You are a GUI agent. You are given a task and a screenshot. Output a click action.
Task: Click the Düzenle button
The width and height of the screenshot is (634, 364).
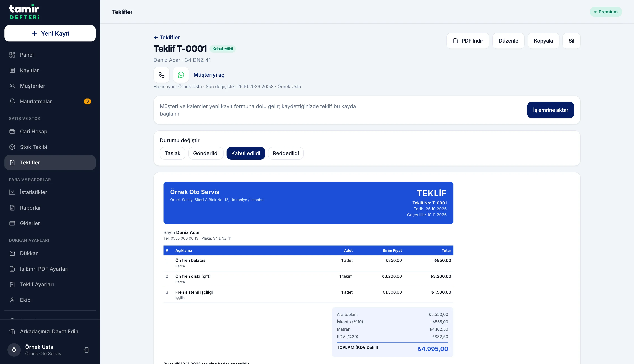coord(508,41)
